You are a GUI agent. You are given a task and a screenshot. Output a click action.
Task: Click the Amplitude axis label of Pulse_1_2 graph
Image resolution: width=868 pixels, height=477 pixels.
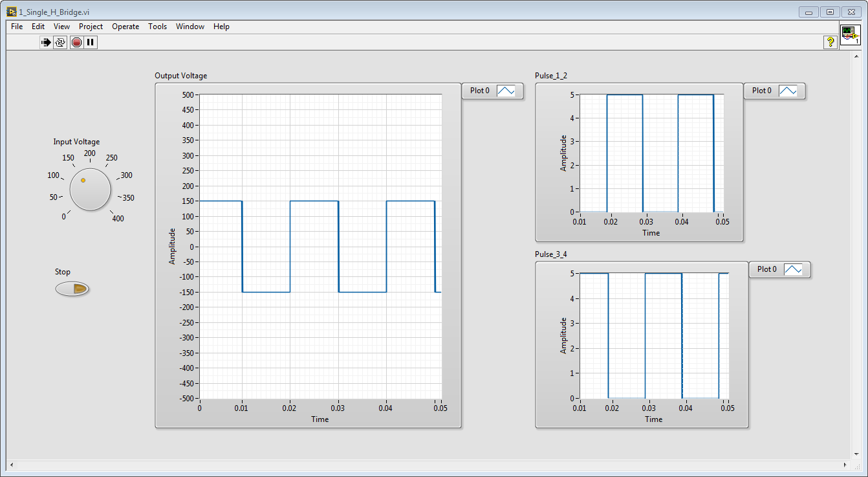(563, 153)
